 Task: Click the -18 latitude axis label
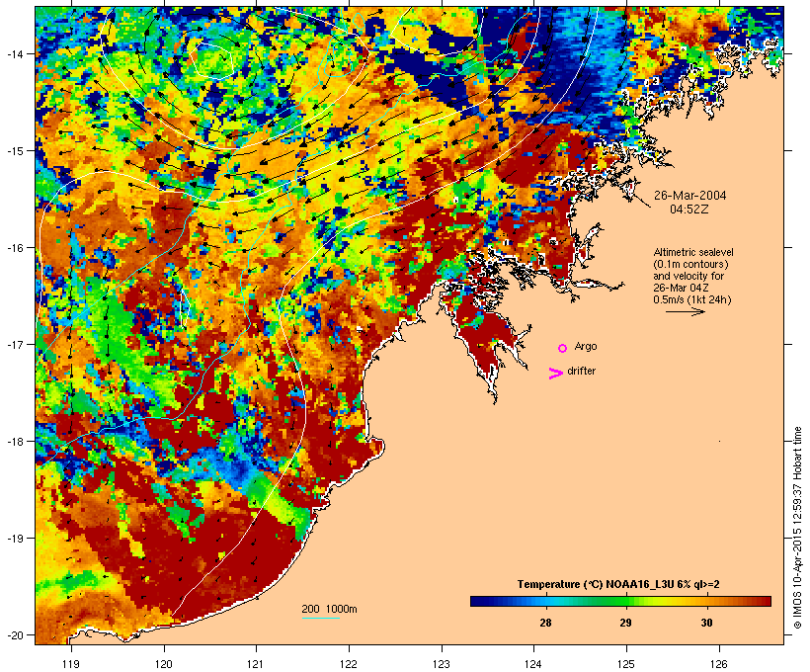(x=15, y=441)
